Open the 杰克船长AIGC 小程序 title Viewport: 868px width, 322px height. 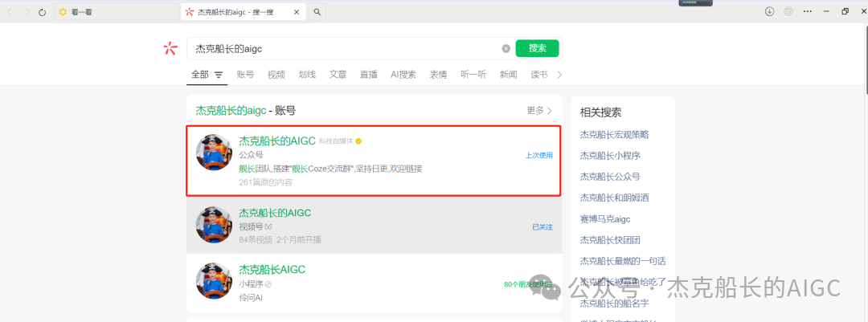pyautogui.click(x=272, y=270)
